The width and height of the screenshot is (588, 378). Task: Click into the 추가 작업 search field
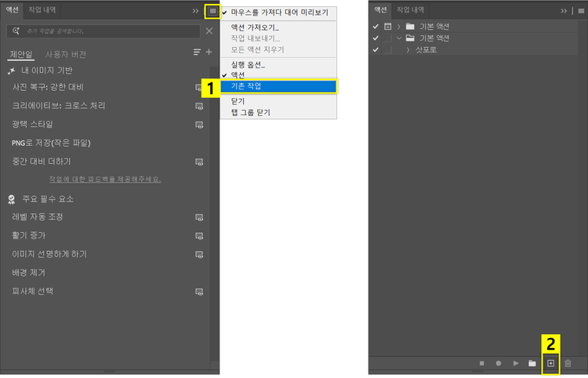(103, 31)
